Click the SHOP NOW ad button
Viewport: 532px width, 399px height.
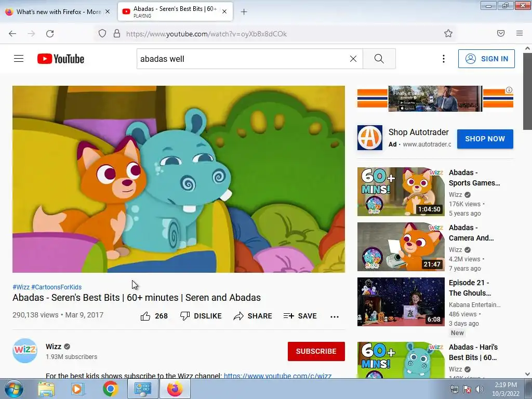(485, 139)
